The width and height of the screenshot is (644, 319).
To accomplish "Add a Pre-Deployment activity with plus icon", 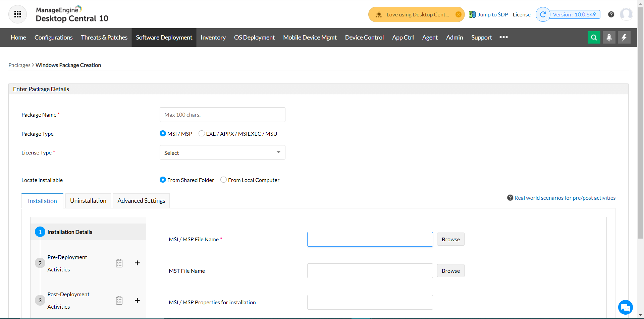I will click(x=137, y=263).
